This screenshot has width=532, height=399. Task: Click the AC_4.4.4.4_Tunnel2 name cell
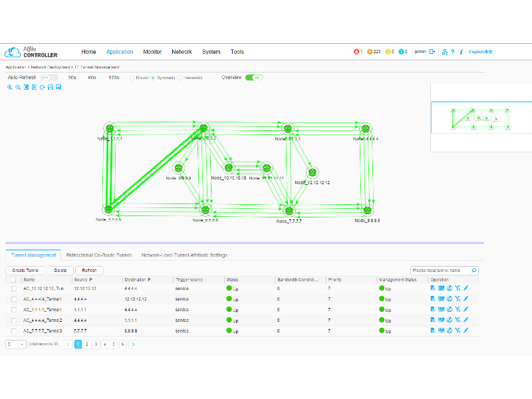43,321
